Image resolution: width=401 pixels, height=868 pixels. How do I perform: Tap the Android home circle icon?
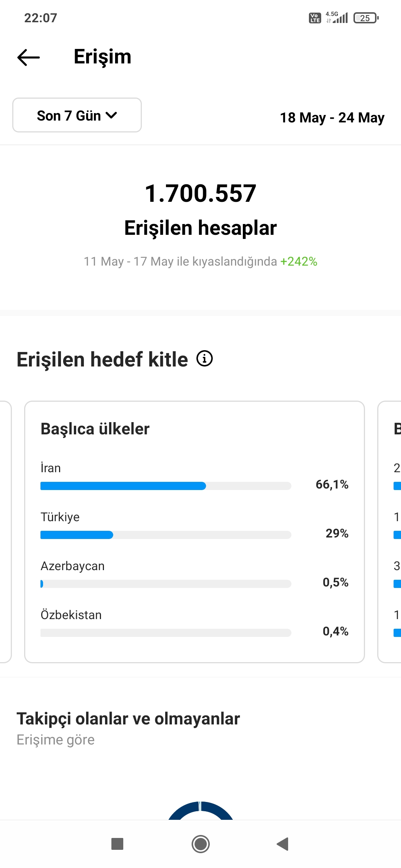click(x=200, y=844)
